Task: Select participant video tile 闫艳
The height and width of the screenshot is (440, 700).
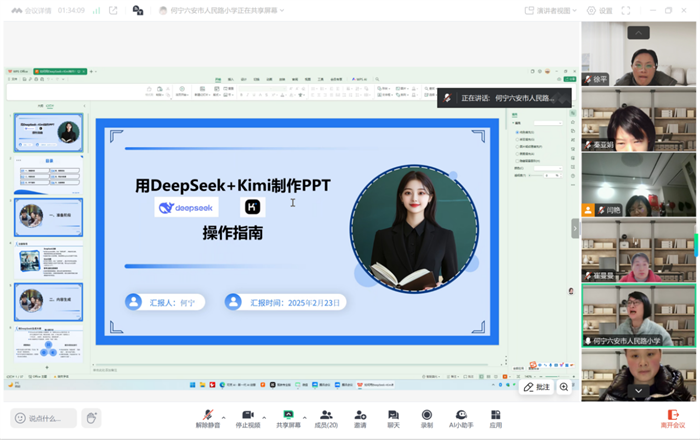Action: [638, 185]
